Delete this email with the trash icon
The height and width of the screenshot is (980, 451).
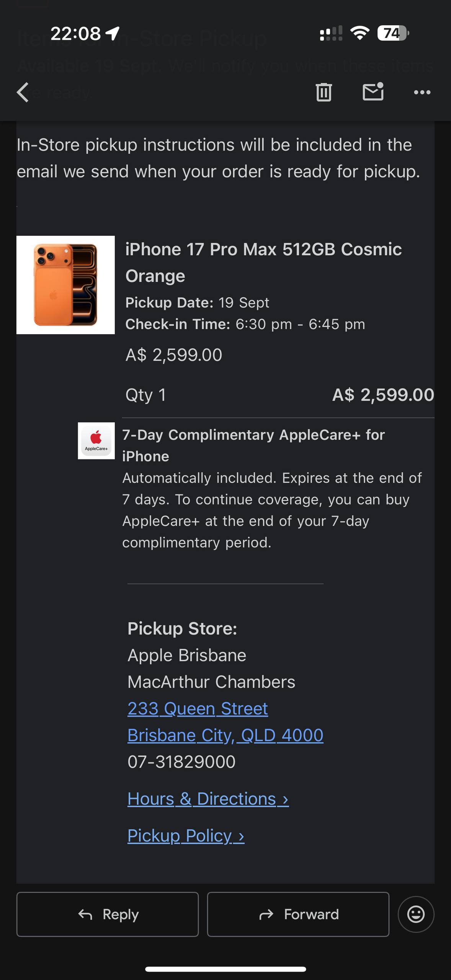click(x=324, y=92)
